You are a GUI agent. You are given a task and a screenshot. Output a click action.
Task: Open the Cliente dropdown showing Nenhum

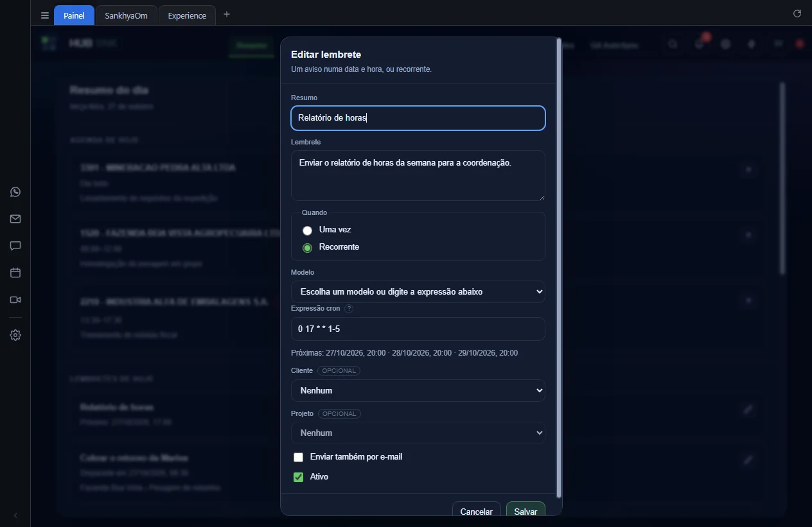pos(418,390)
